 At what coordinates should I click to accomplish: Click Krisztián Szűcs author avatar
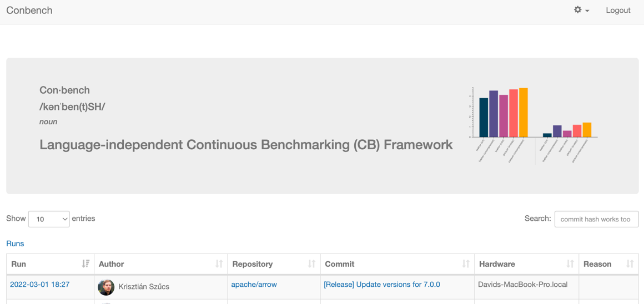(x=106, y=287)
